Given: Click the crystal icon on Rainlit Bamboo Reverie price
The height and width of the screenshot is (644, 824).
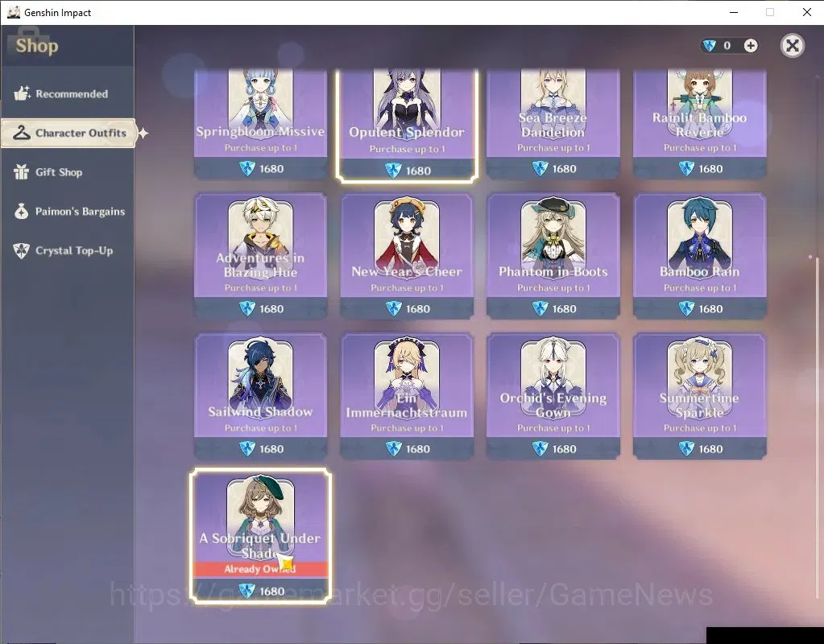Looking at the screenshot, I should point(686,168).
